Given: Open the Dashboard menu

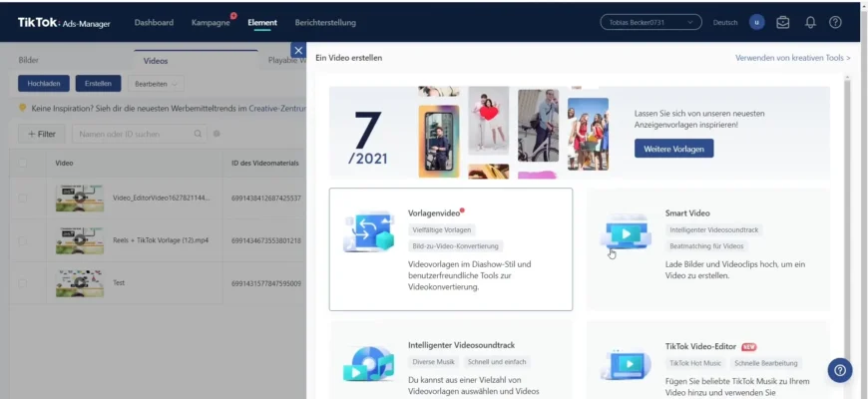Looking at the screenshot, I should [x=154, y=23].
